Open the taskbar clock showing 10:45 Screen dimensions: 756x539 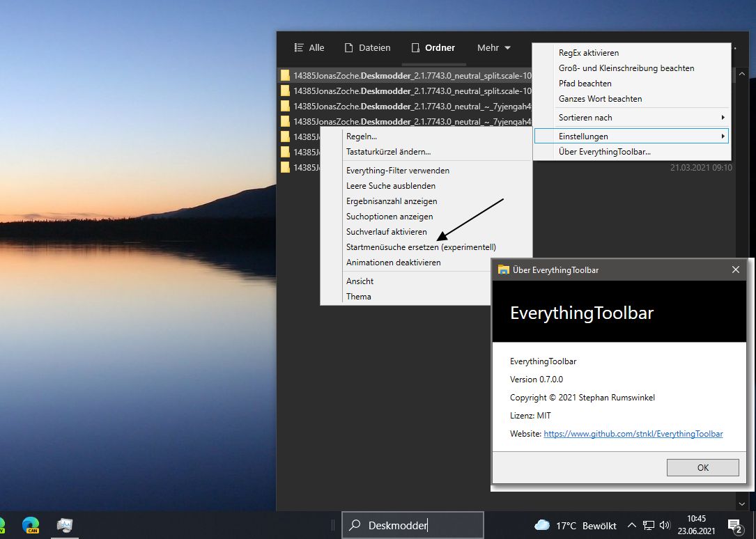click(696, 525)
